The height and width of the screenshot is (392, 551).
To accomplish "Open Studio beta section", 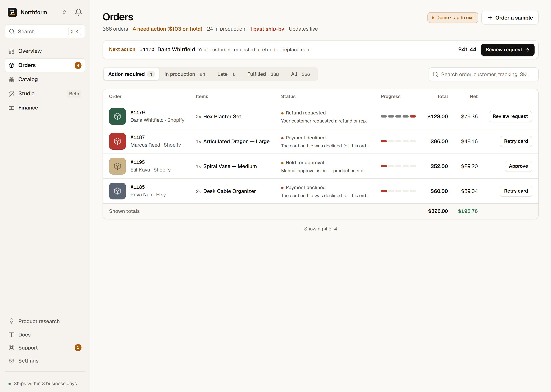I will (45, 93).
